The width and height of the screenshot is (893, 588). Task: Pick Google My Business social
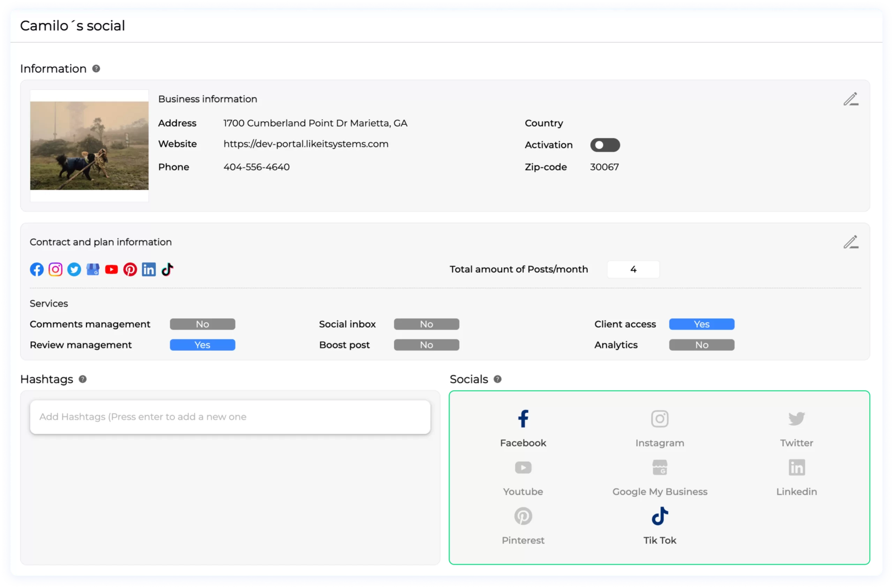(x=660, y=476)
